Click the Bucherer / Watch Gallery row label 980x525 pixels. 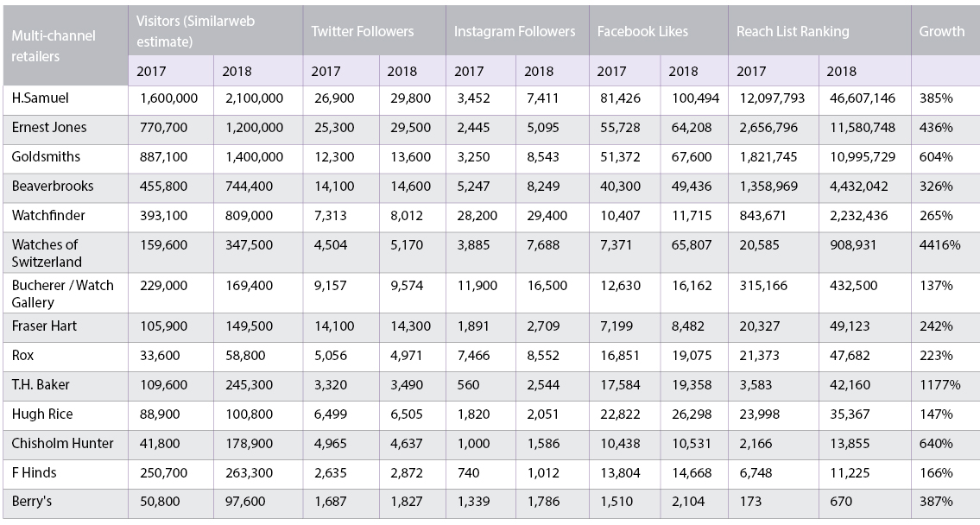click(63, 294)
